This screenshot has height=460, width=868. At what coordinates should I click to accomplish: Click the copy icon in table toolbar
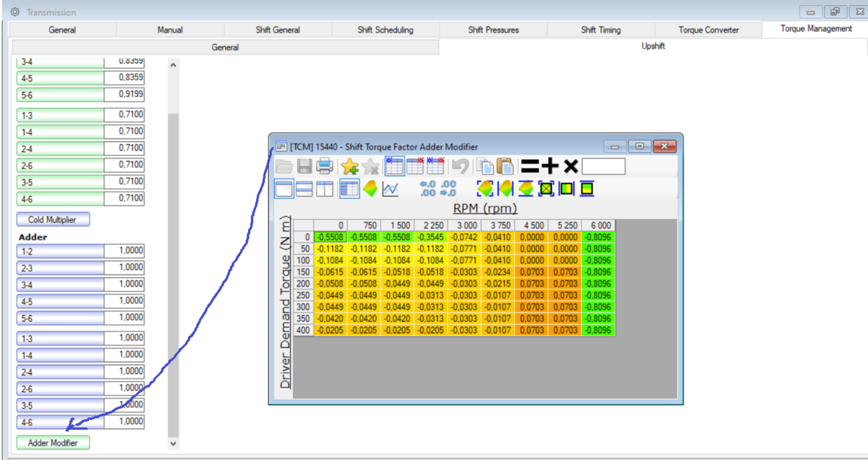click(485, 166)
